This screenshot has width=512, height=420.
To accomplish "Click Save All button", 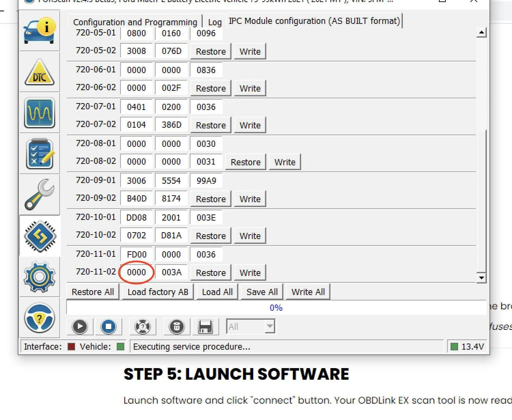I will (262, 292).
